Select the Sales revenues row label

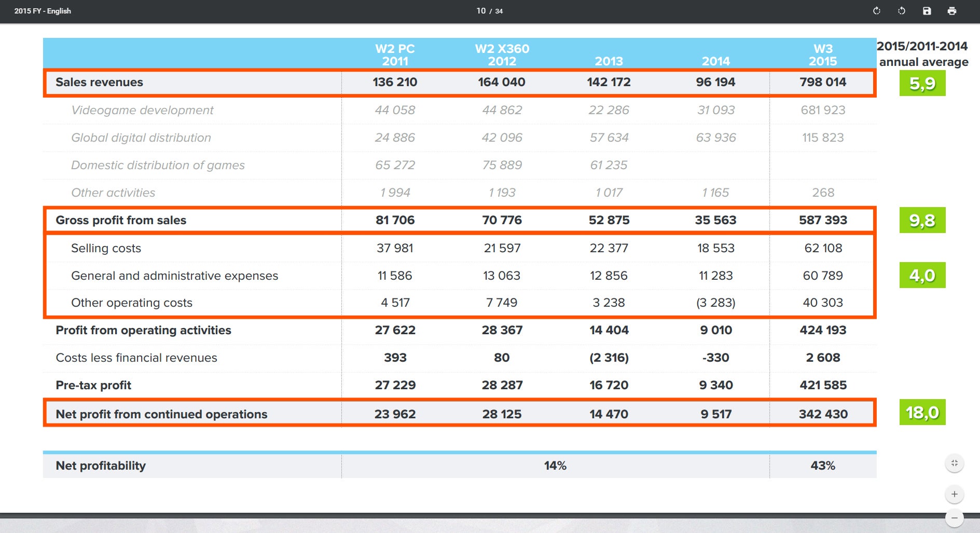(99, 82)
